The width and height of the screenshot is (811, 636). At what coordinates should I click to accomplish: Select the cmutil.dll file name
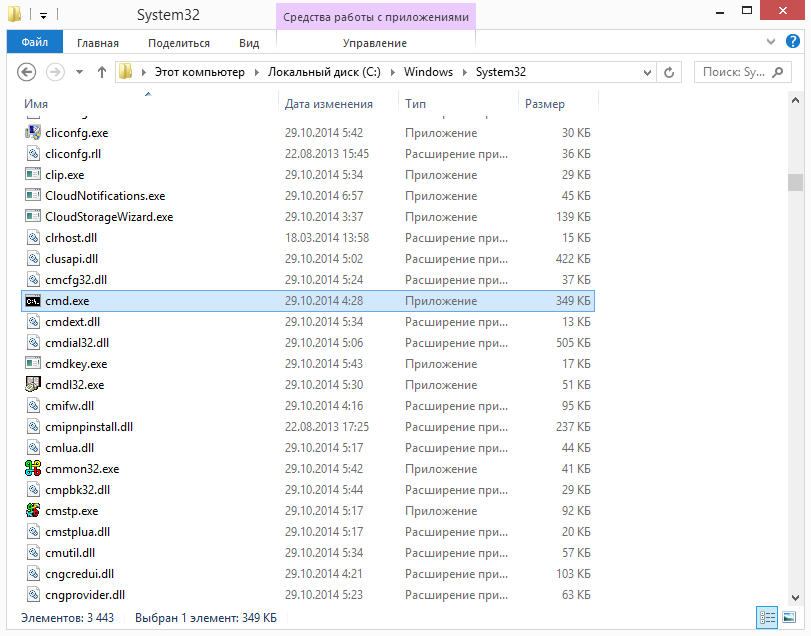(70, 553)
